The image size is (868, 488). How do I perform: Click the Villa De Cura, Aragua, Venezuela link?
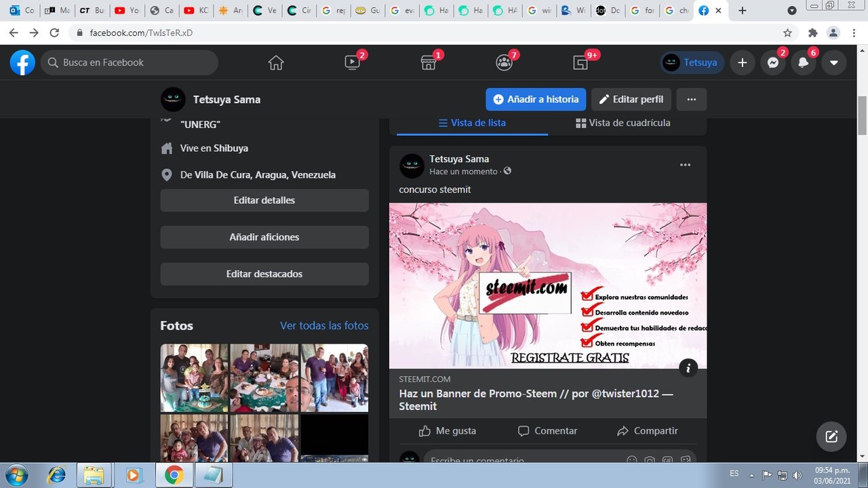point(265,175)
